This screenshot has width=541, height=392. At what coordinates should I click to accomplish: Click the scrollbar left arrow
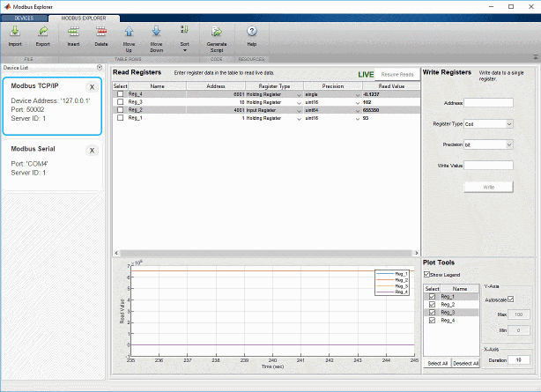point(116,253)
